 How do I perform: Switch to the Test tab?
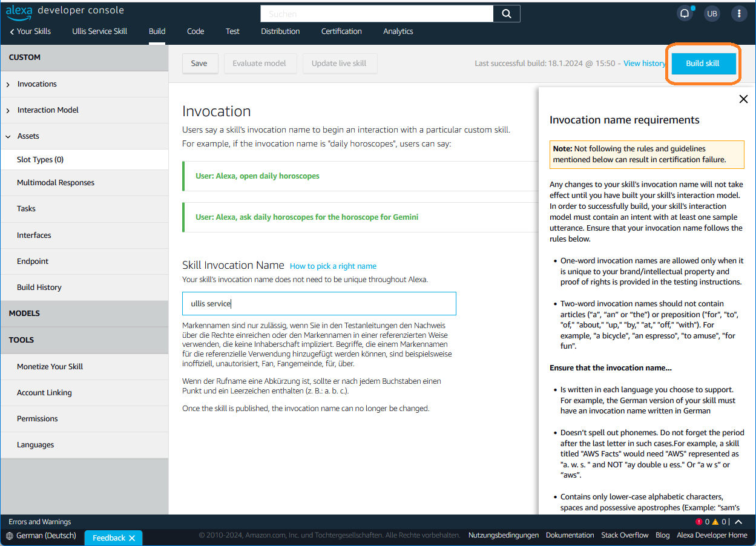(232, 31)
